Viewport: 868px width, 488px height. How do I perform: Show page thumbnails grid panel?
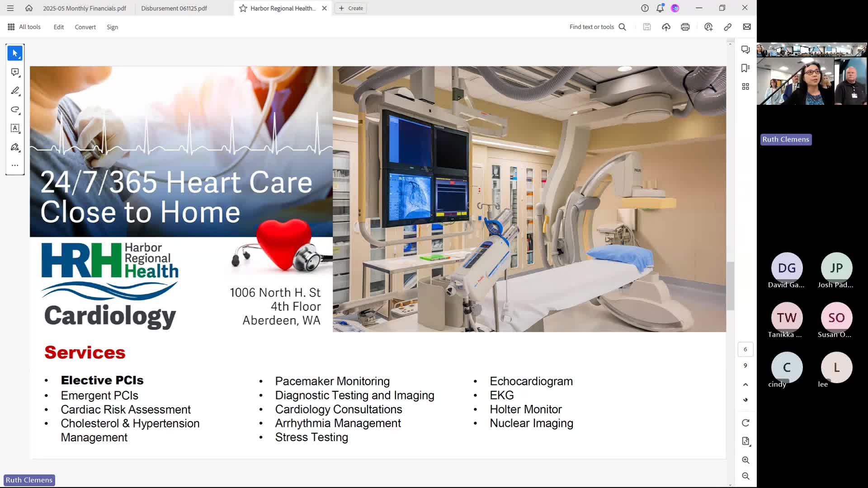[x=745, y=86]
